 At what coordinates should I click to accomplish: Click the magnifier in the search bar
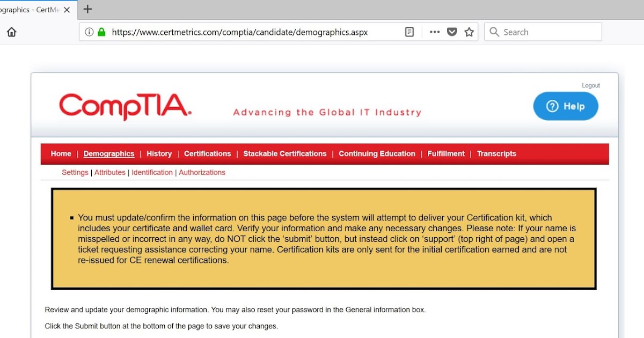click(494, 32)
